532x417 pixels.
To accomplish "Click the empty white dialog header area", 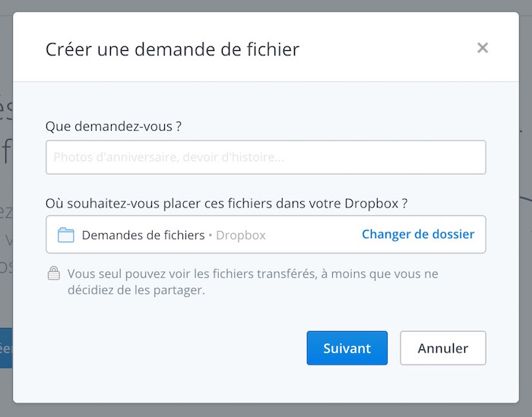I will point(380,49).
